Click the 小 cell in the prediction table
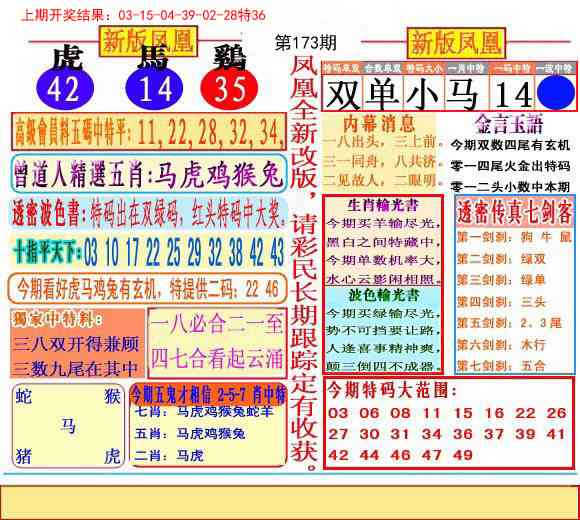This screenshot has width=580, height=520. coord(424,94)
